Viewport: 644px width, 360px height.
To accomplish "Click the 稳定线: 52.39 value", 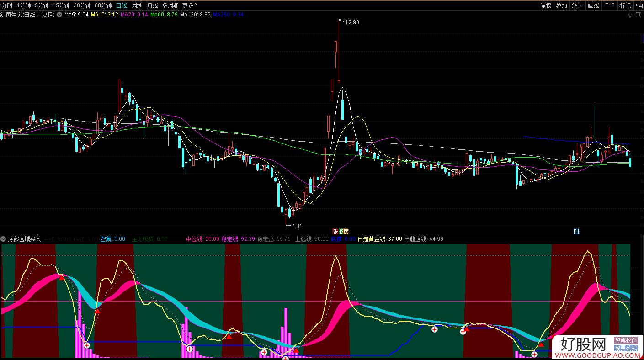I will (238, 239).
